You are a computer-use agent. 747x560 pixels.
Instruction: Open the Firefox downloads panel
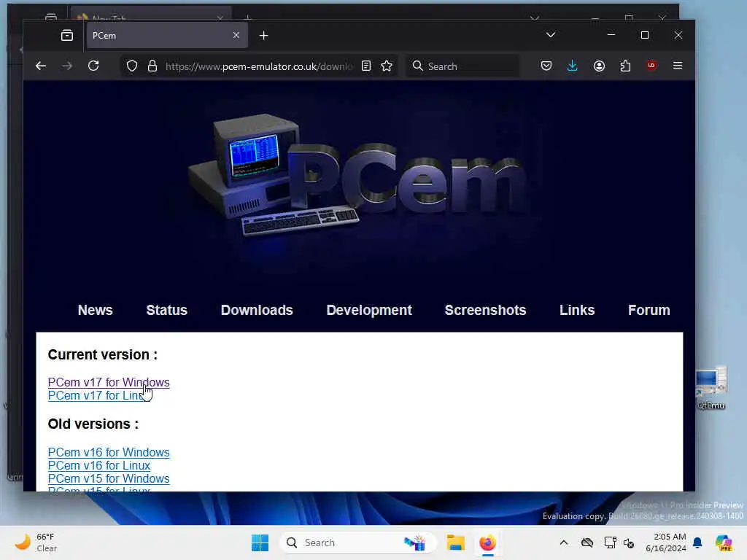pos(573,66)
